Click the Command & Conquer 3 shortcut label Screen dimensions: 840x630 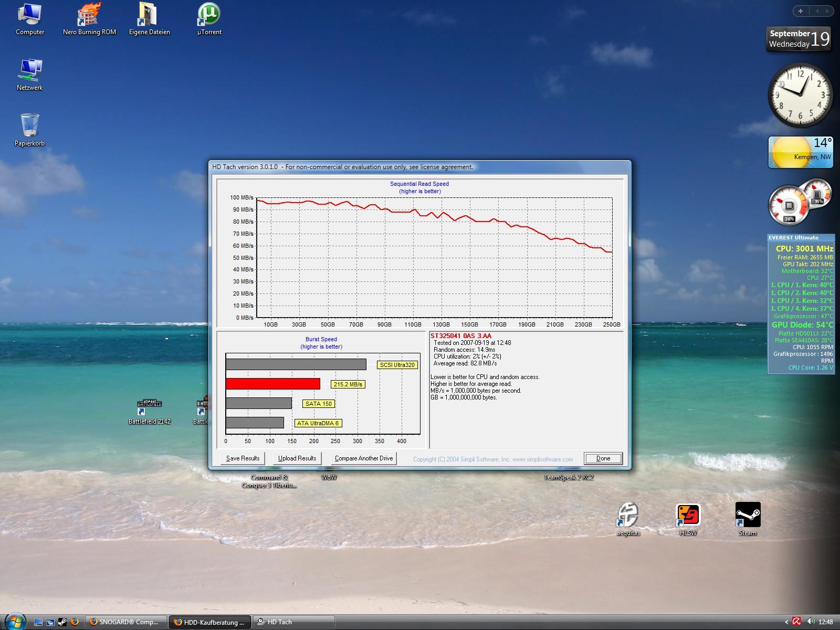pos(269,481)
